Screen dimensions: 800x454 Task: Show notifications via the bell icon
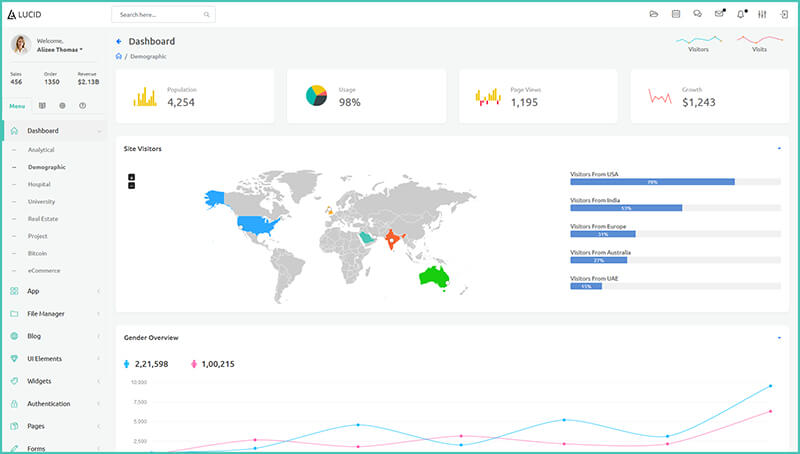click(x=741, y=14)
